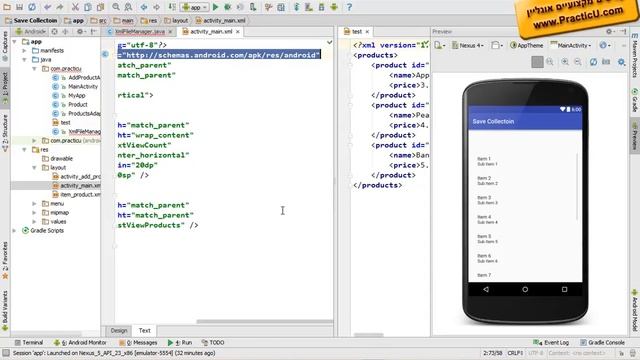This screenshot has width=640, height=360.
Task: Click the layout breadcrumb in navigation bar
Action: click(x=176, y=20)
